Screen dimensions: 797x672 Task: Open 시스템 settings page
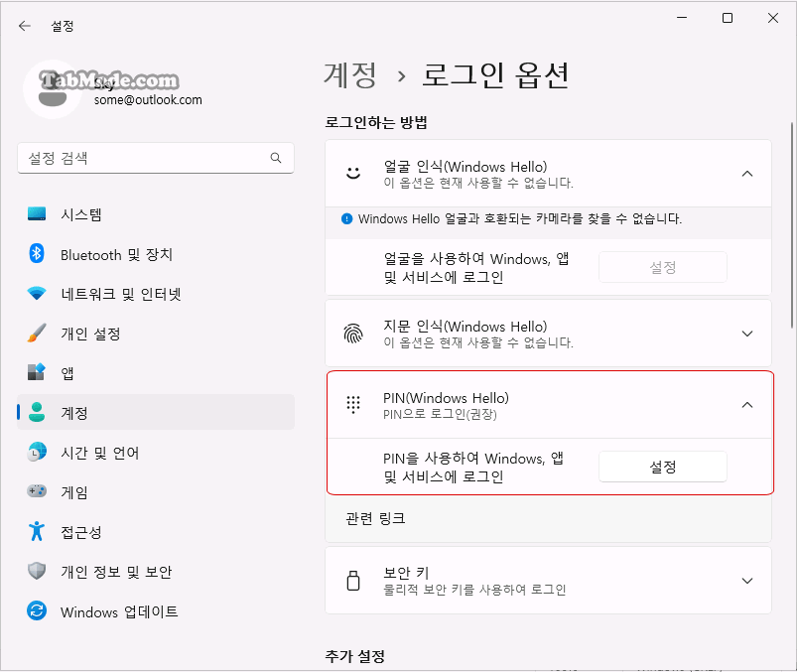[156, 214]
